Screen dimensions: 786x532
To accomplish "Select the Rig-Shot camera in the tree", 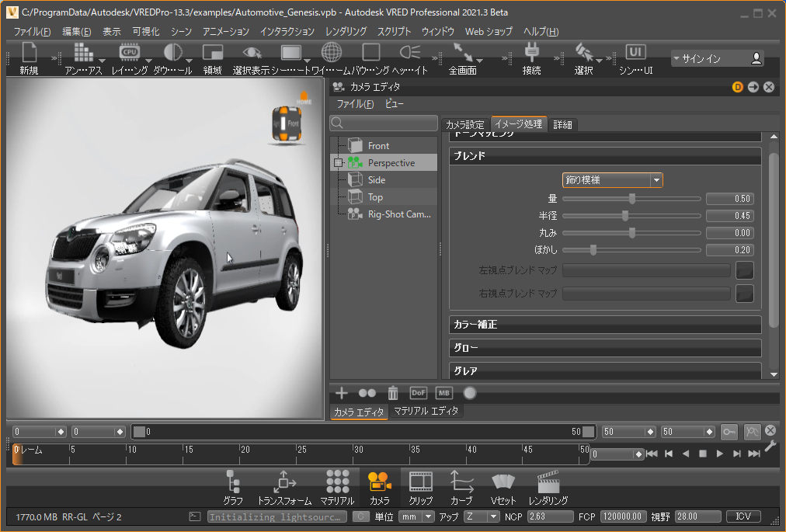I will [398, 214].
